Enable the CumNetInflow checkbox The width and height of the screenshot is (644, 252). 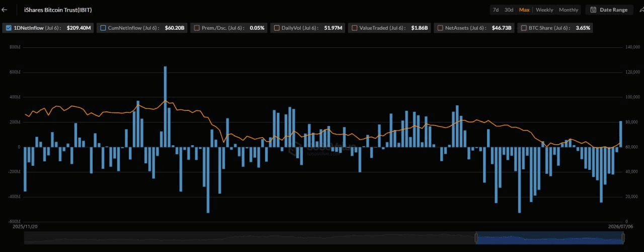click(103, 28)
